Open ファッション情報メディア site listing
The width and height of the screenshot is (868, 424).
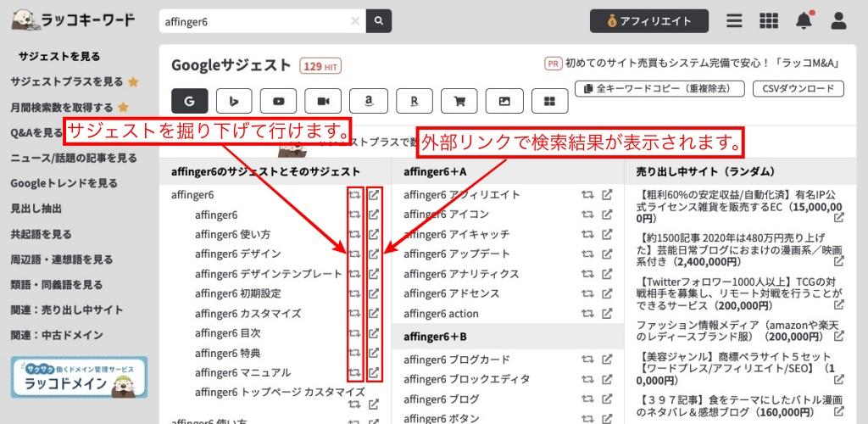[739, 331]
